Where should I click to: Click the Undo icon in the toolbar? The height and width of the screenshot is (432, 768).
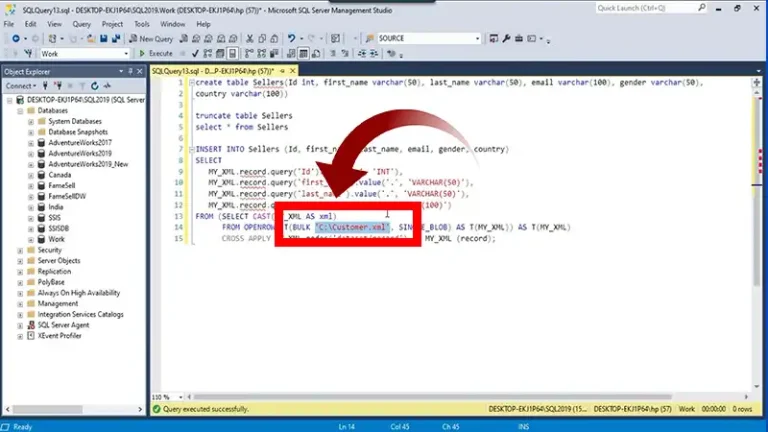click(291, 38)
